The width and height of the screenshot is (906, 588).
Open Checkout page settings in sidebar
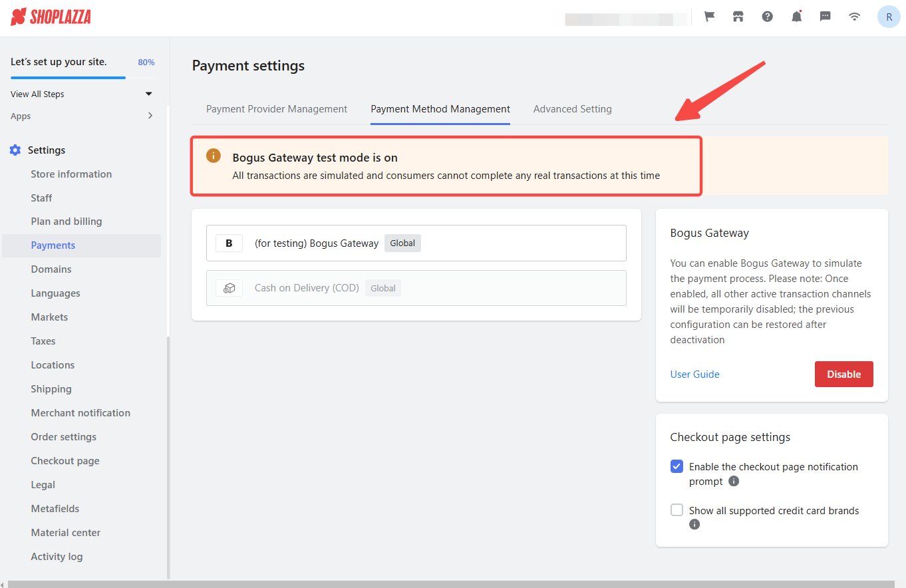(65, 461)
